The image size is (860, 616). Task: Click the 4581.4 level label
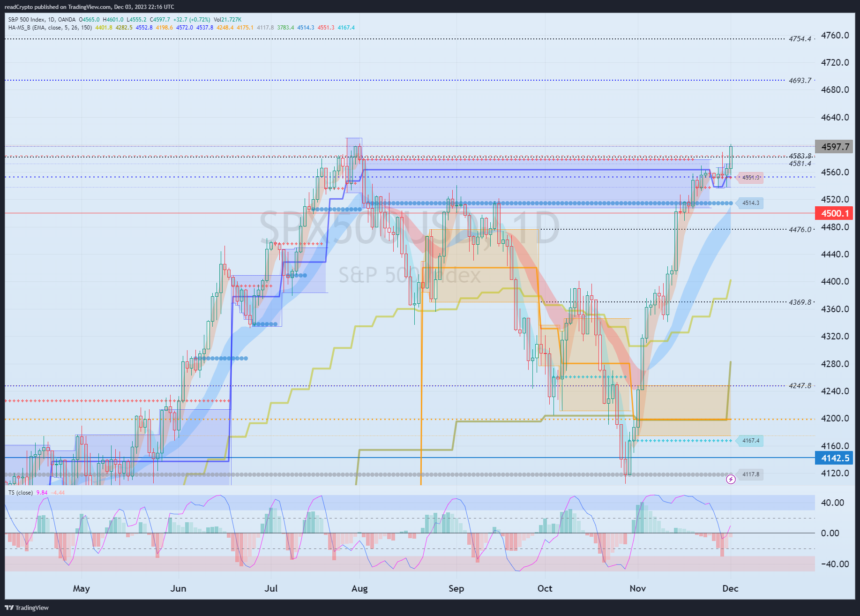[x=800, y=164]
